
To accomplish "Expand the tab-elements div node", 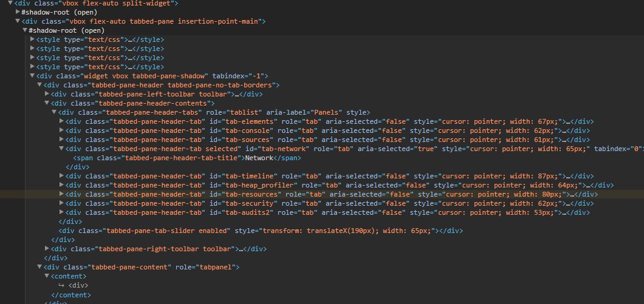I will click(x=61, y=121).
